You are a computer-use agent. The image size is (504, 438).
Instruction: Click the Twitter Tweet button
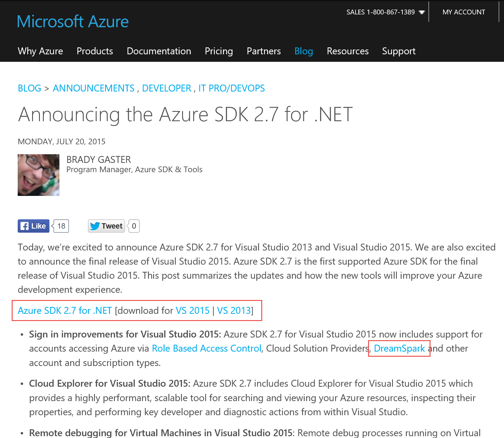click(106, 226)
